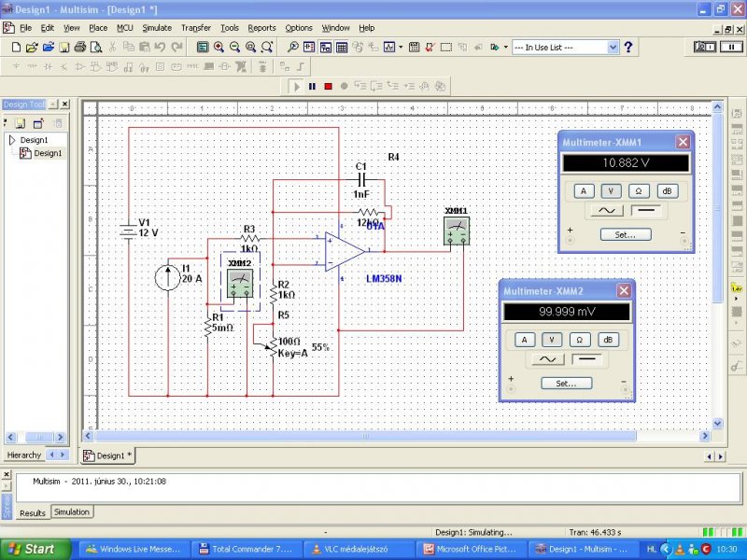Open the File menu
747x560 pixels.
[x=25, y=28]
